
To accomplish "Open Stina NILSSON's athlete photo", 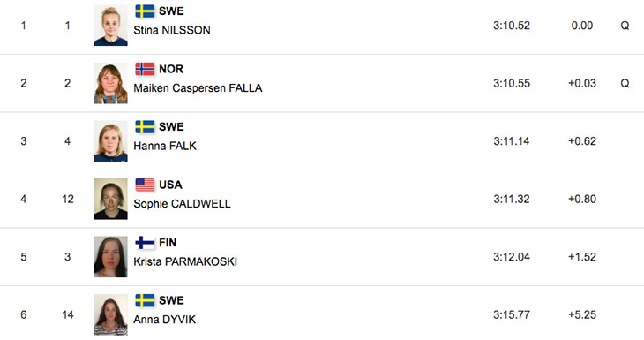I will [111, 26].
